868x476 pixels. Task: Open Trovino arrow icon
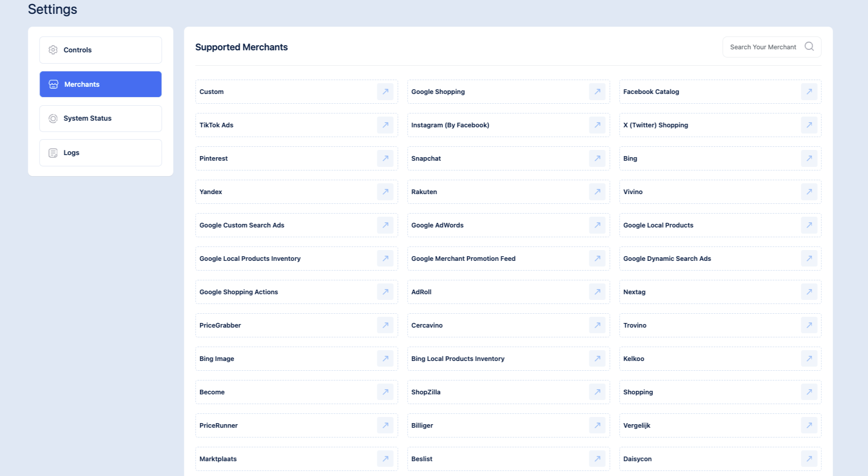(809, 325)
